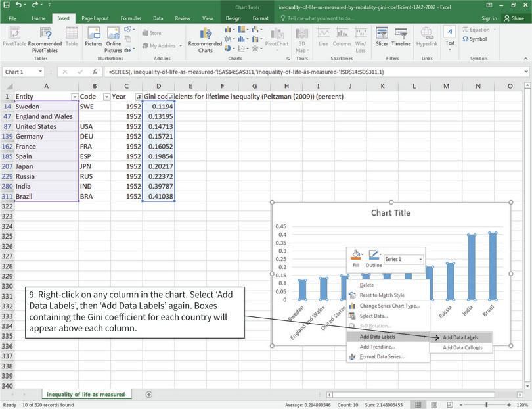532x409 pixels.
Task: Insert Pictures from the ribbon
Action: coord(93,37)
